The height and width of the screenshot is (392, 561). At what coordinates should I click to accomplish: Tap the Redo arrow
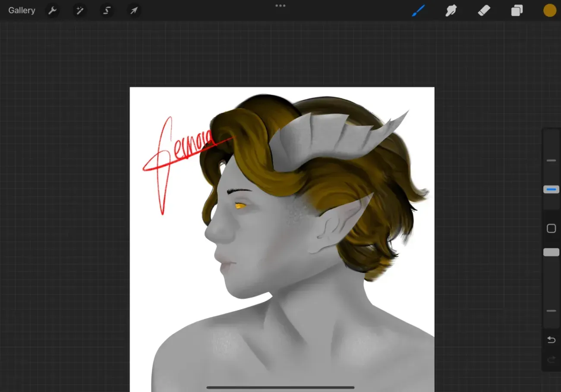(x=551, y=360)
